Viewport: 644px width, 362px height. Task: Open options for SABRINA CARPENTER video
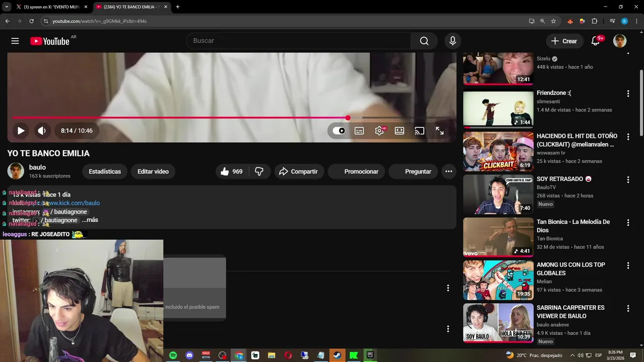[628, 308]
